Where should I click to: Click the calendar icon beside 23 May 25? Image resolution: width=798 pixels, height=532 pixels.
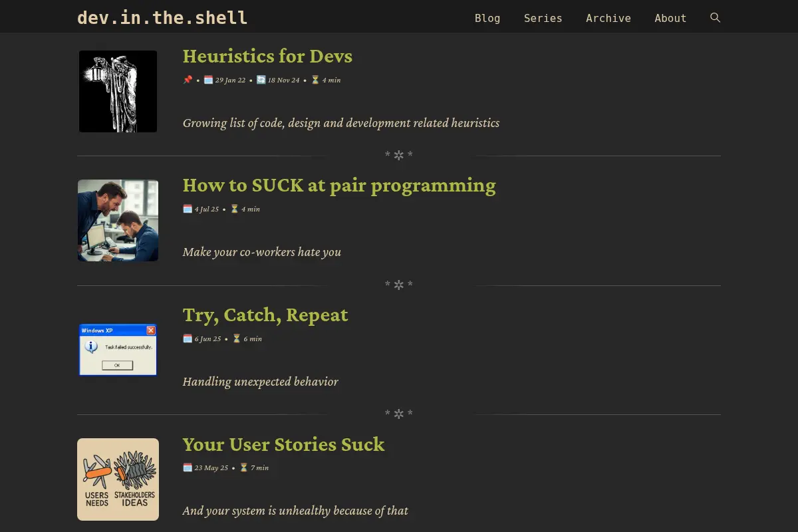188,467
